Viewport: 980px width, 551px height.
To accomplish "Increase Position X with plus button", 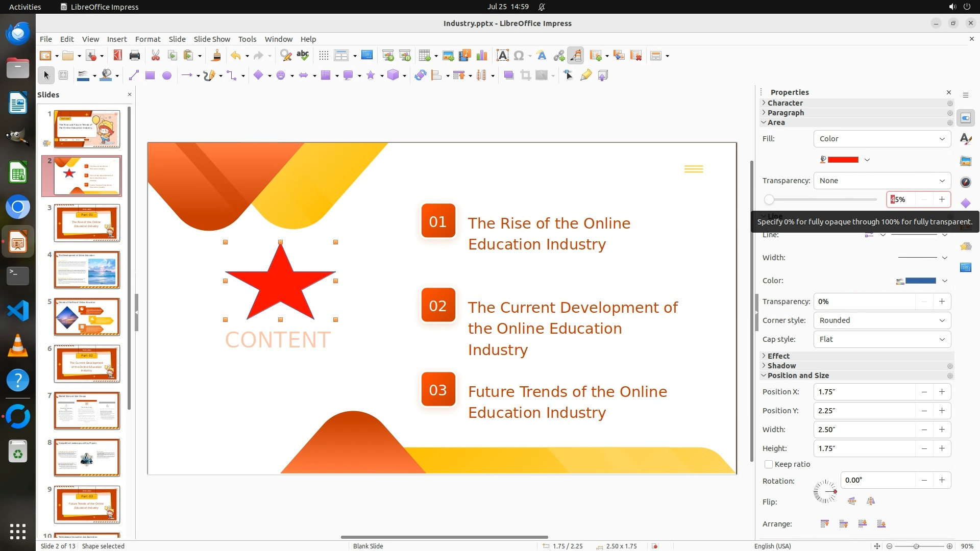I will coord(942,392).
